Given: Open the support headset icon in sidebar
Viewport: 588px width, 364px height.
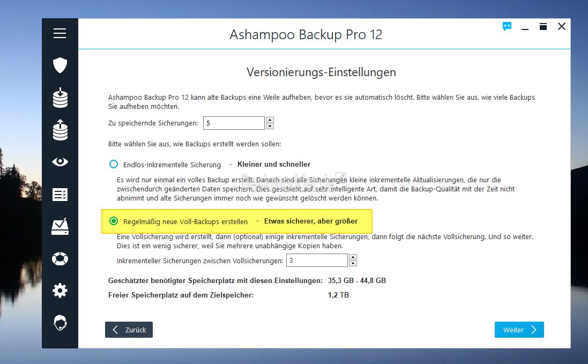Looking at the screenshot, I should (60, 323).
